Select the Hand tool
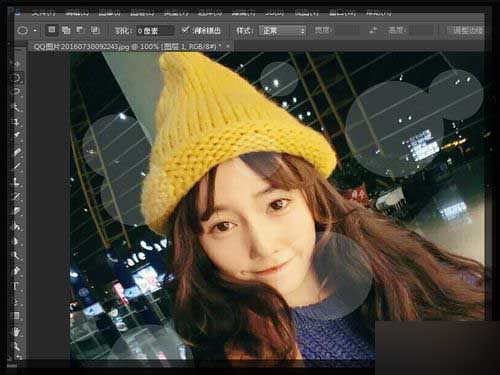This screenshot has width=500, height=375. tap(16, 332)
